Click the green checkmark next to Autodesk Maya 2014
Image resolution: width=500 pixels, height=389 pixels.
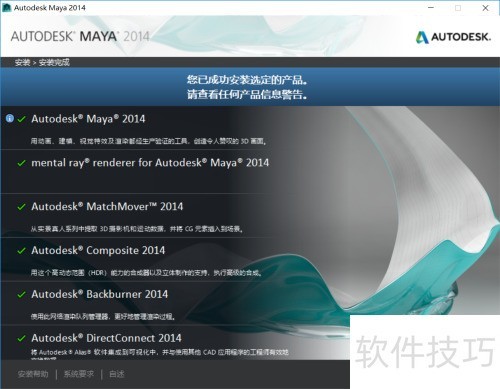22,119
